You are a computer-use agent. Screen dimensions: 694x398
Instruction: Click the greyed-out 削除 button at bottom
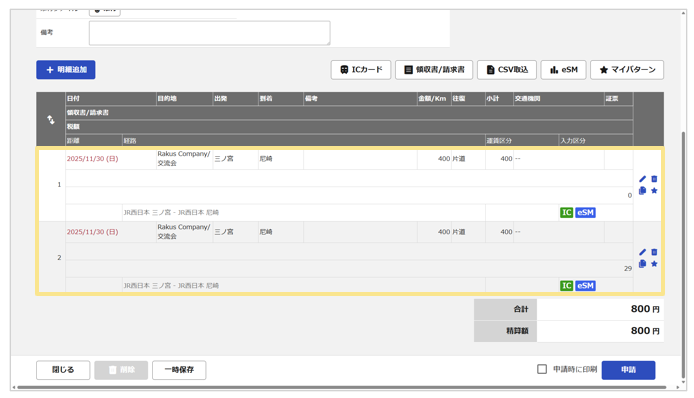[121, 370]
